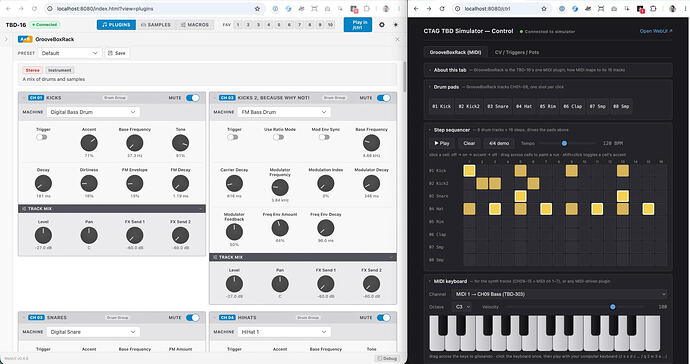
Task: Reload the Simulator Control page
Action: point(442,8)
